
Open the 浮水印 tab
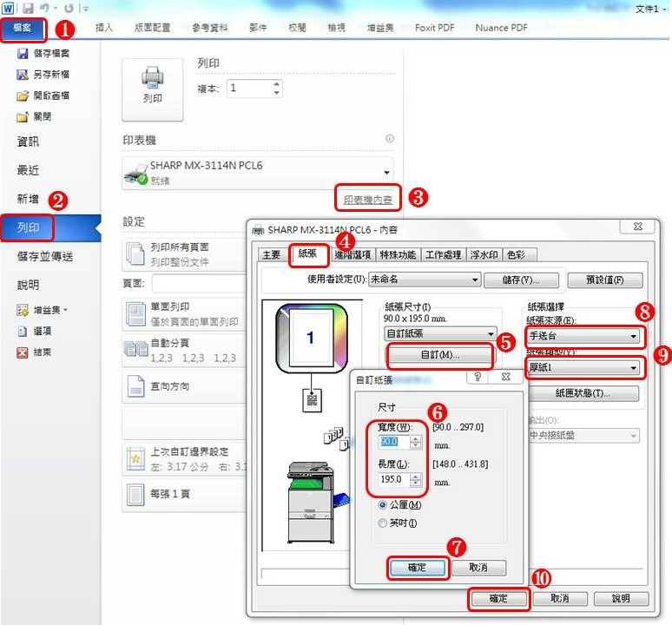pyautogui.click(x=484, y=254)
